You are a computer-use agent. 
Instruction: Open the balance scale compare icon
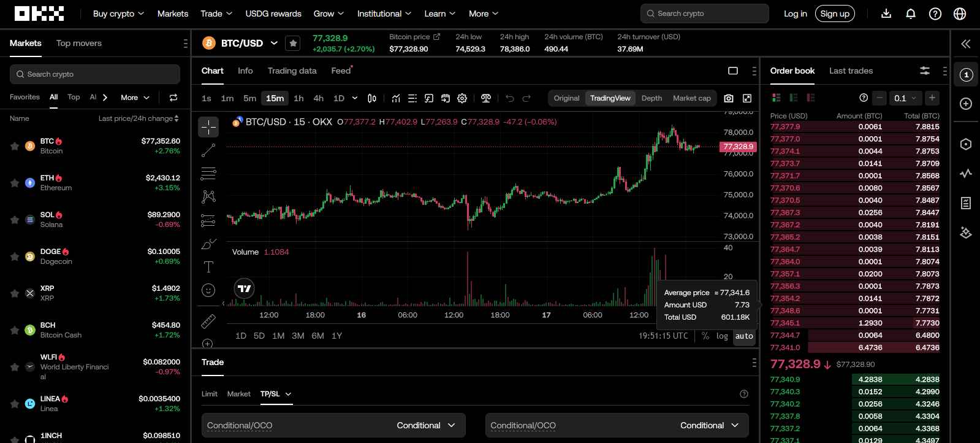pos(486,98)
